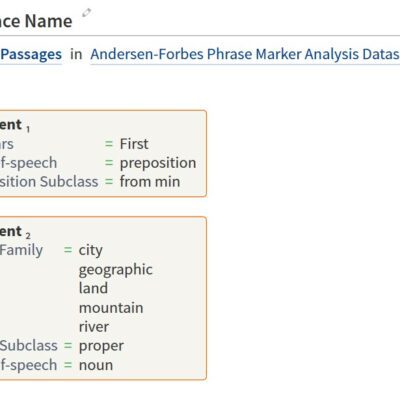Click the pencil edit icon beside Name
400x400 pixels.
(x=87, y=13)
